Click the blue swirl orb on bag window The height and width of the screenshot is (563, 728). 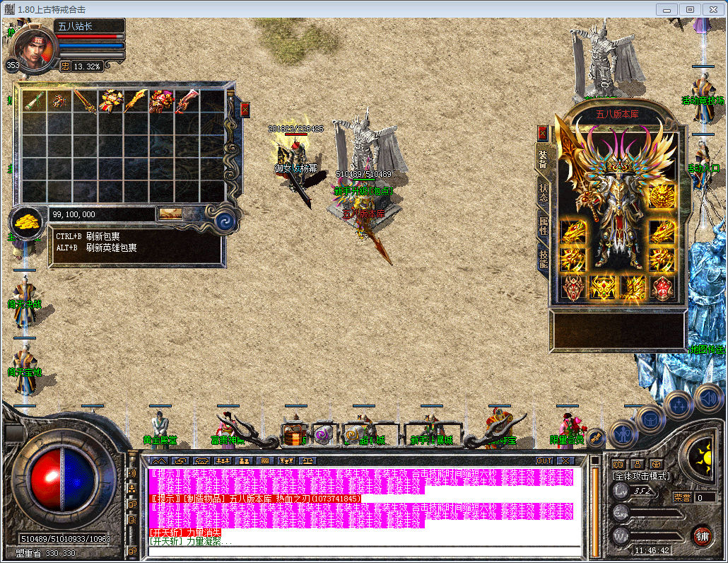(x=225, y=220)
